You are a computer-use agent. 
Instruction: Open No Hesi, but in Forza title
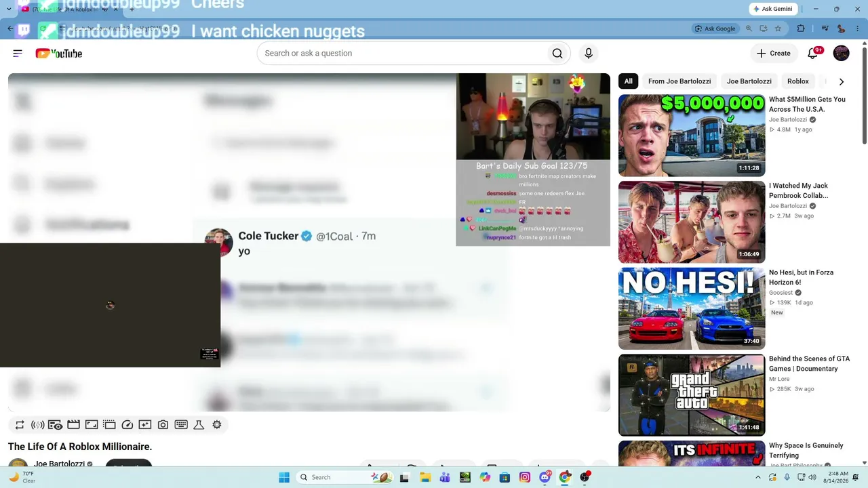(802, 277)
